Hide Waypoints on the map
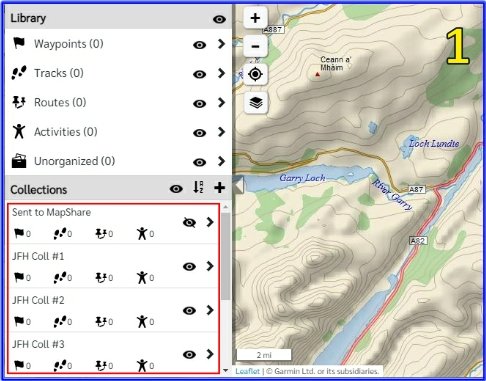The image size is (486, 381). pos(199,45)
